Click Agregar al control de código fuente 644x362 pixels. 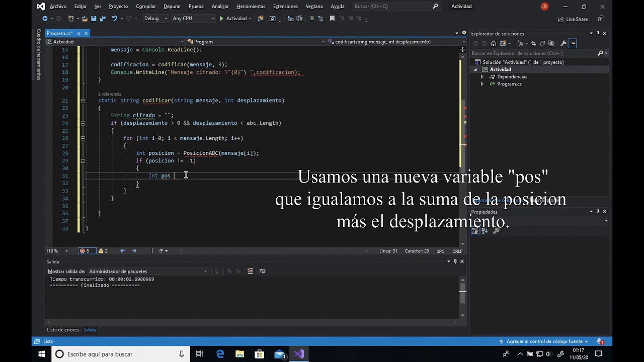coord(544,341)
